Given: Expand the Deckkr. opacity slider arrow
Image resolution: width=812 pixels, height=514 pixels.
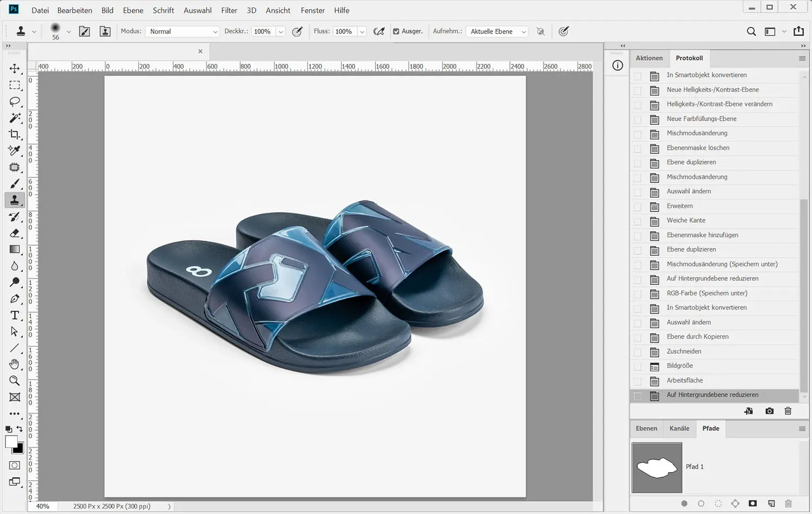Looking at the screenshot, I should click(x=280, y=31).
